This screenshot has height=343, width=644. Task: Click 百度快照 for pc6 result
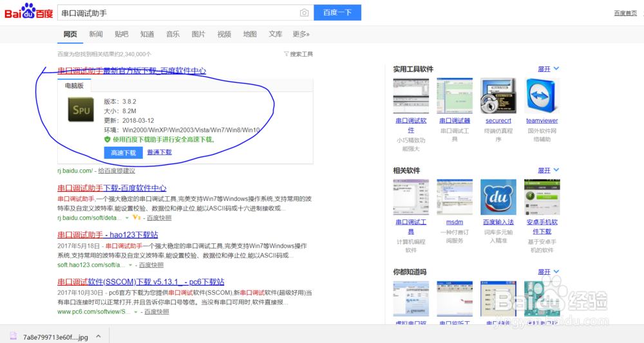[156, 312]
